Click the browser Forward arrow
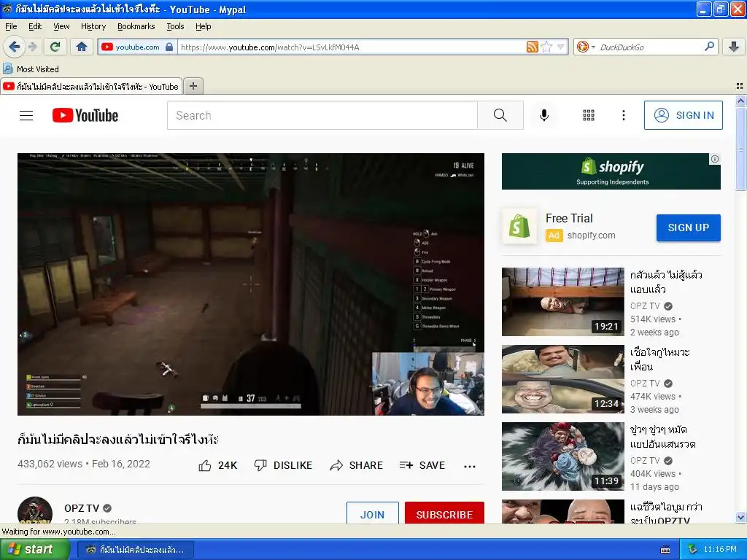The image size is (747, 560). point(32,47)
